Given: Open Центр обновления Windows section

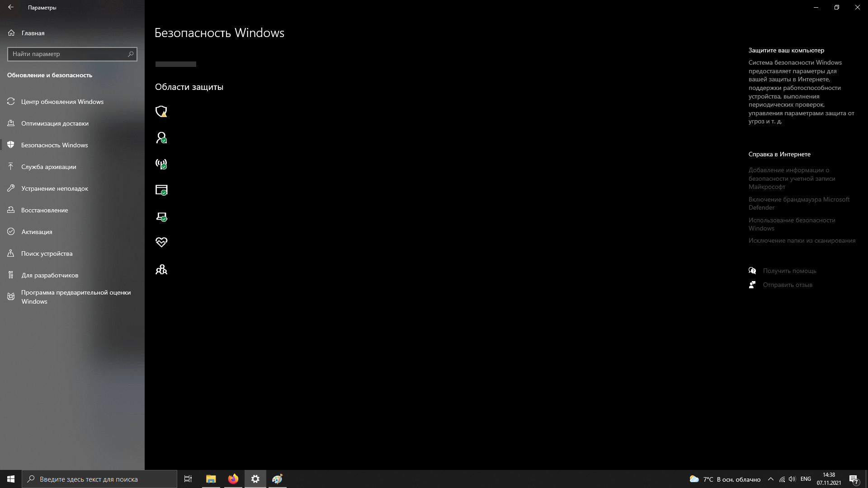Looking at the screenshot, I should tap(72, 102).
